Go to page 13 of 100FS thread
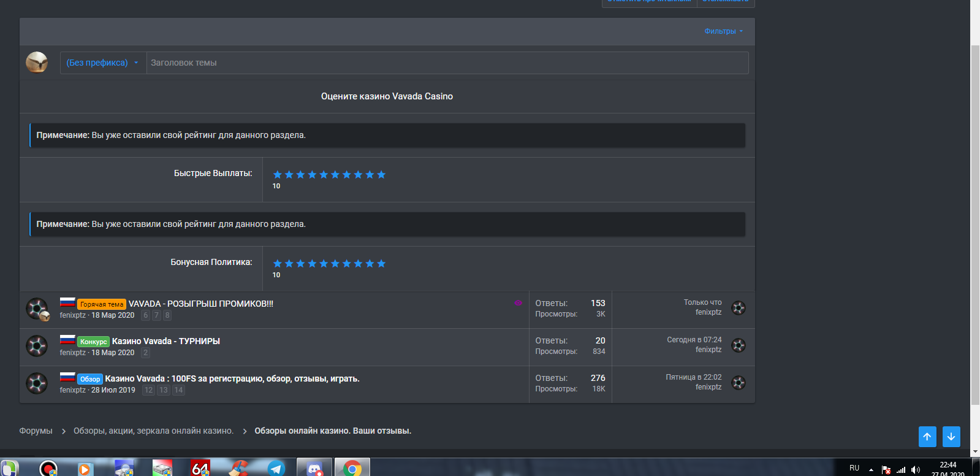This screenshot has width=980, height=476. 164,390
